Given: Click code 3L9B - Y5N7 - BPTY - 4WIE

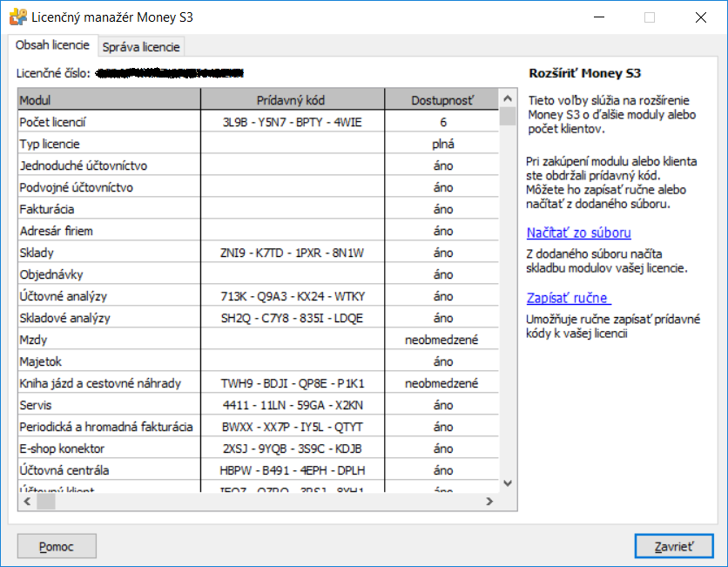Looking at the screenshot, I should point(292,122).
